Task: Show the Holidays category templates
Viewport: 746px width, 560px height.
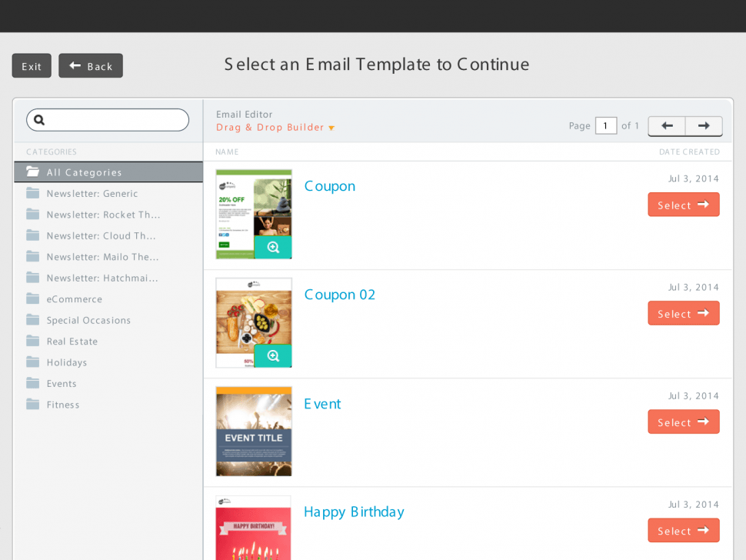Action: point(67,362)
